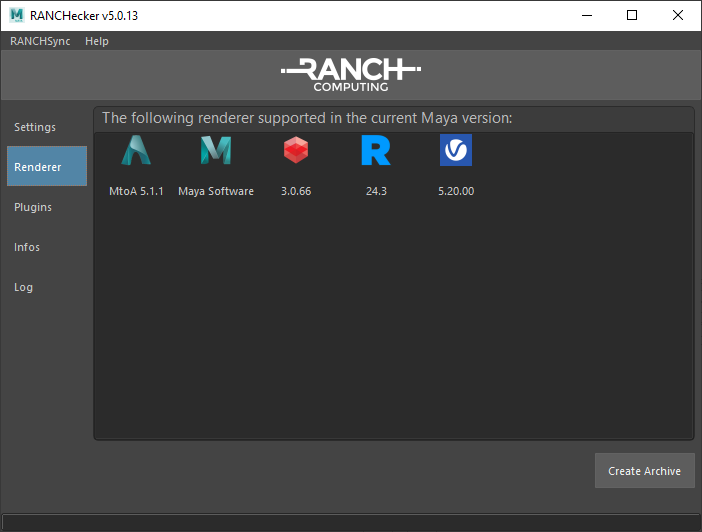The height and width of the screenshot is (532, 702).
Task: Click the RANCH Computing logo
Action: [x=351, y=75]
